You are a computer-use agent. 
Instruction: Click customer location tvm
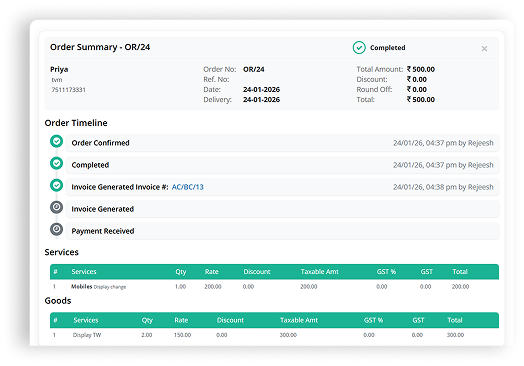coord(57,80)
